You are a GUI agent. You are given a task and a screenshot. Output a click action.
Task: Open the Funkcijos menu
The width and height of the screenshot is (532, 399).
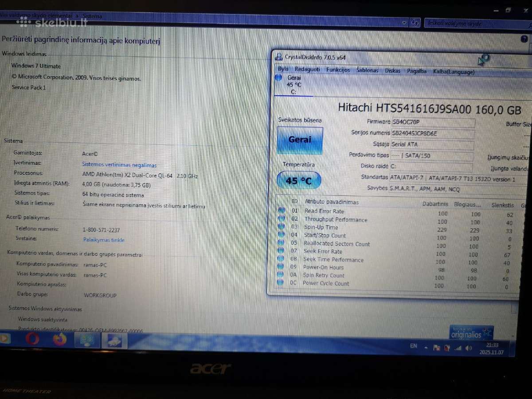click(338, 70)
